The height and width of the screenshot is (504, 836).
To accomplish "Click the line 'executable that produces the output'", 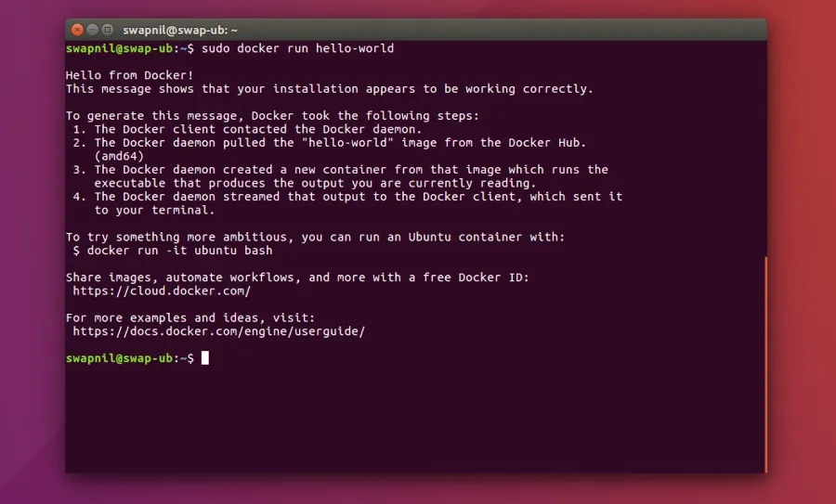I will coord(315,183).
